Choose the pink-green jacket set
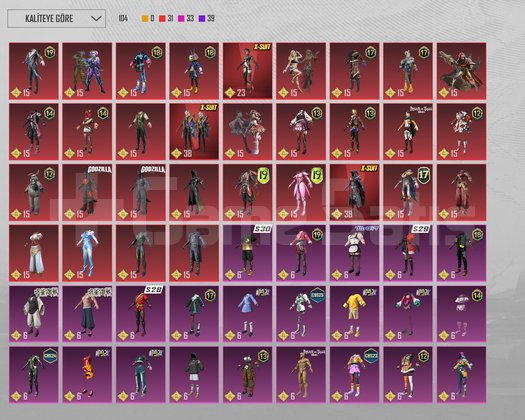The width and height of the screenshot is (525, 420). point(408,314)
